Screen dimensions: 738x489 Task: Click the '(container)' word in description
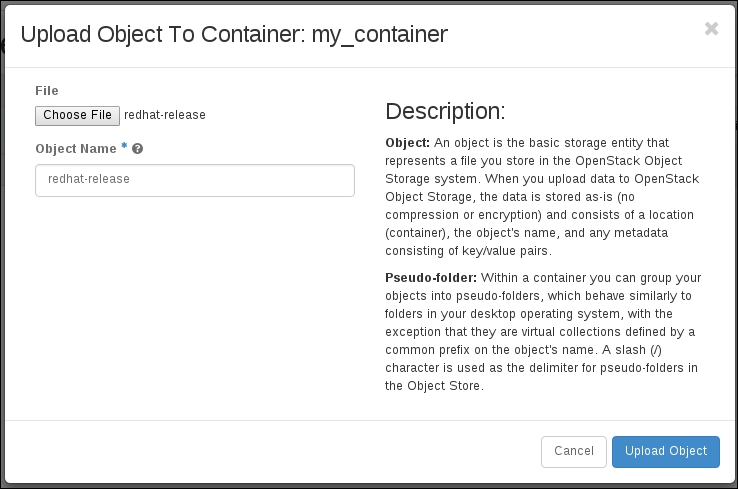point(418,233)
